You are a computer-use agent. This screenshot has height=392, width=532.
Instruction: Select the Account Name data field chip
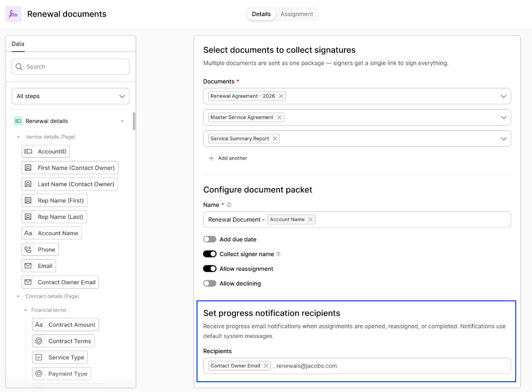pyautogui.click(x=51, y=233)
